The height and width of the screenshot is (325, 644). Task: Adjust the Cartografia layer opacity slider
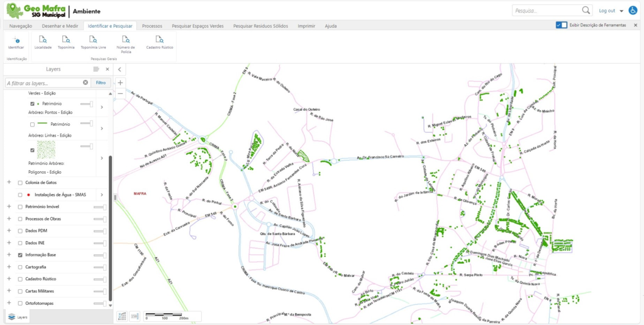pyautogui.click(x=99, y=267)
